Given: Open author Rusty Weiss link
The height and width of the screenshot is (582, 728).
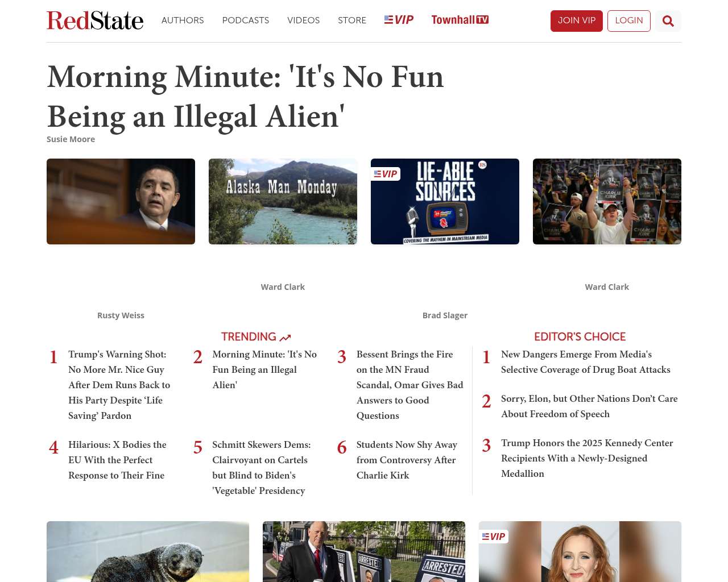Looking at the screenshot, I should tap(121, 315).
